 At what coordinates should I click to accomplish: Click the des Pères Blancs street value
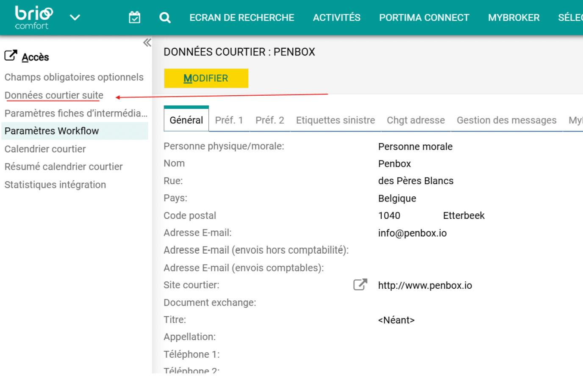(x=416, y=181)
